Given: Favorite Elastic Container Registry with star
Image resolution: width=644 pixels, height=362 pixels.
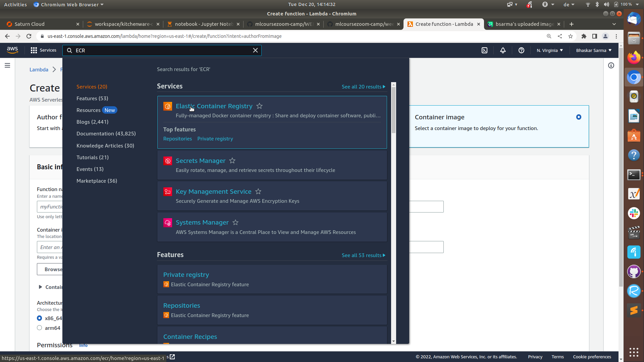Looking at the screenshot, I should 259,106.
